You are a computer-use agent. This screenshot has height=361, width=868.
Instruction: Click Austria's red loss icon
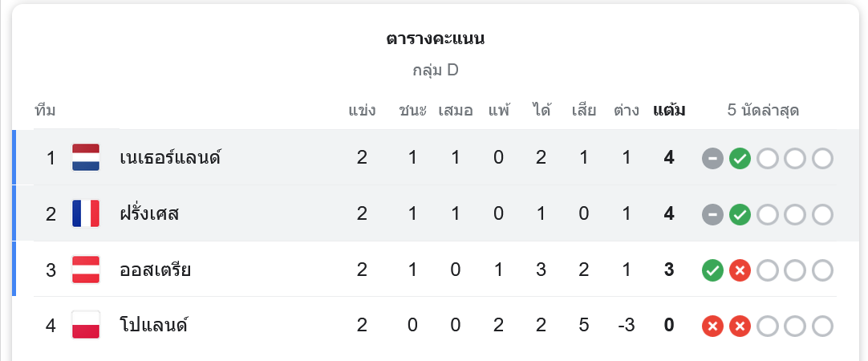[x=740, y=271]
